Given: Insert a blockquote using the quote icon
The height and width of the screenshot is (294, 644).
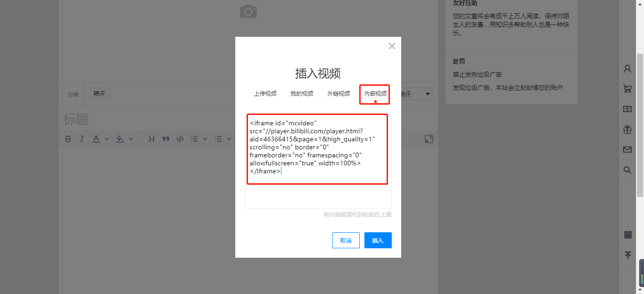Looking at the screenshot, I should [x=165, y=139].
